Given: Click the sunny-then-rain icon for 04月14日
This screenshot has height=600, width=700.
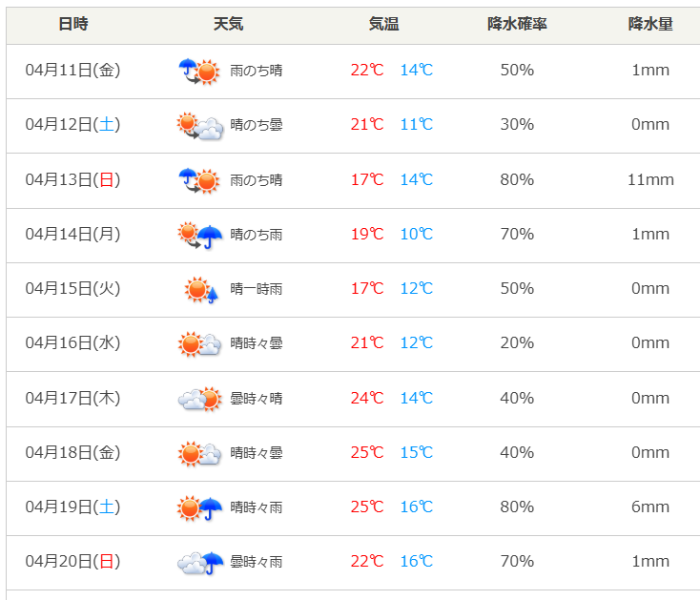Looking at the screenshot, I should (x=198, y=235).
